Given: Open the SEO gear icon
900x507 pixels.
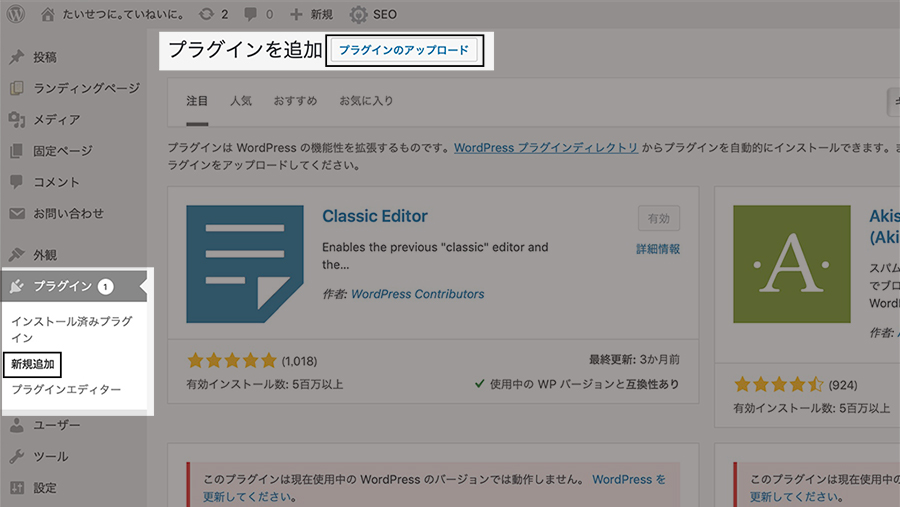Looking at the screenshot, I should click(358, 14).
